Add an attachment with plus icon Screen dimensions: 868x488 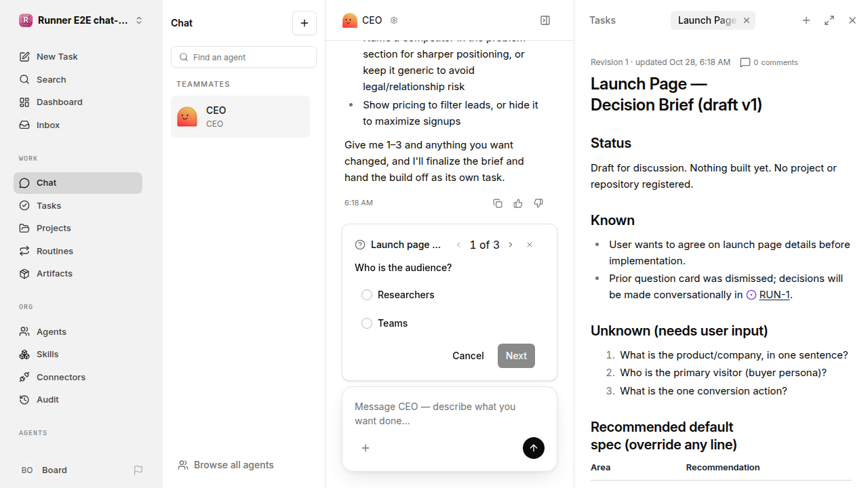coord(366,448)
